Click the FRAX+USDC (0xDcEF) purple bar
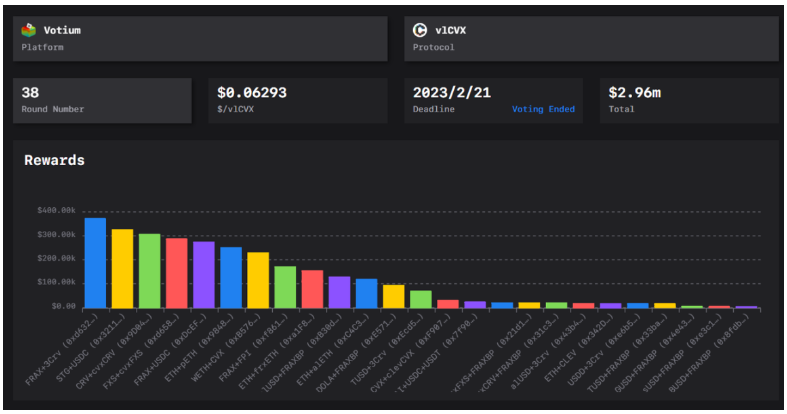The image size is (787, 414). (x=204, y=275)
